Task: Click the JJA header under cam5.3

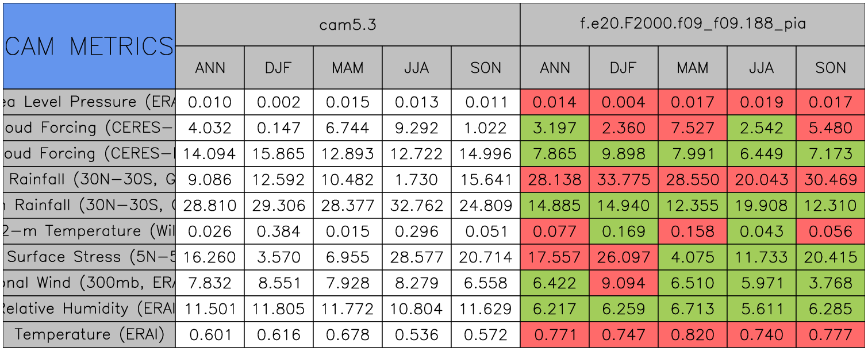Action: [417, 68]
